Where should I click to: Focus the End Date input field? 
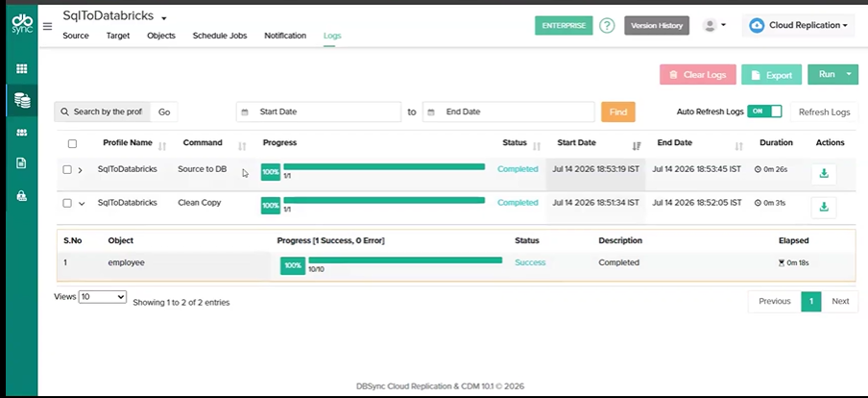click(x=509, y=112)
